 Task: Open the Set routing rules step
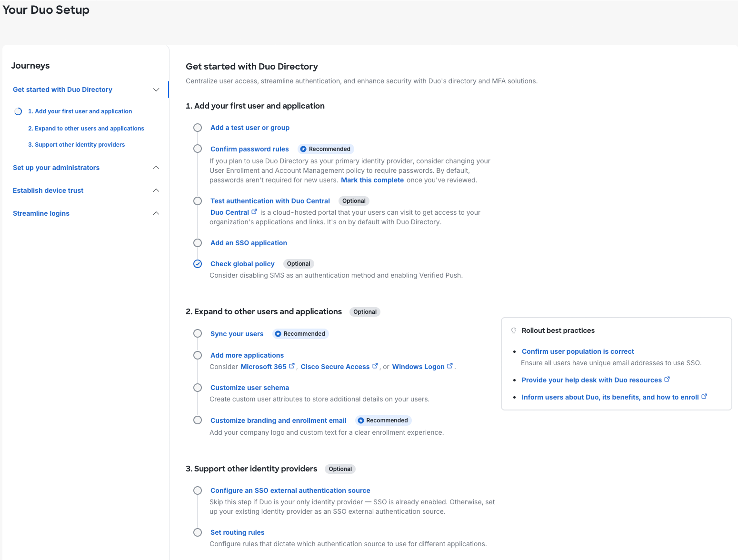237,532
